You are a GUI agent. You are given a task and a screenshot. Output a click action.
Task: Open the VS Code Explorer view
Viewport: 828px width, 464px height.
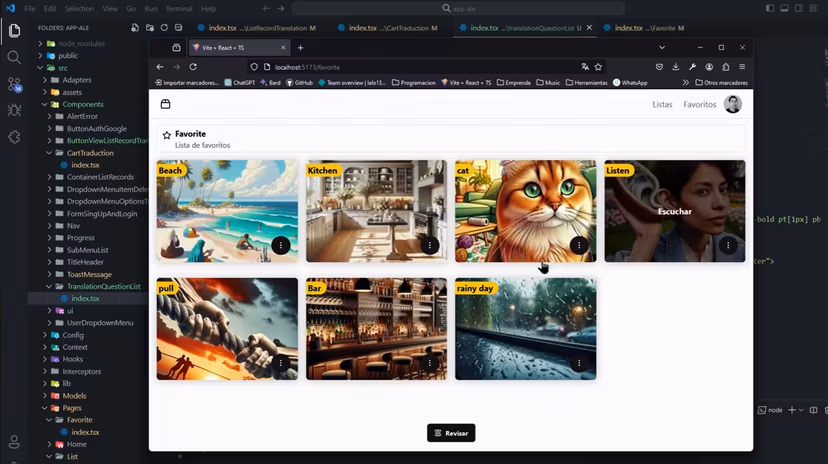click(14, 31)
